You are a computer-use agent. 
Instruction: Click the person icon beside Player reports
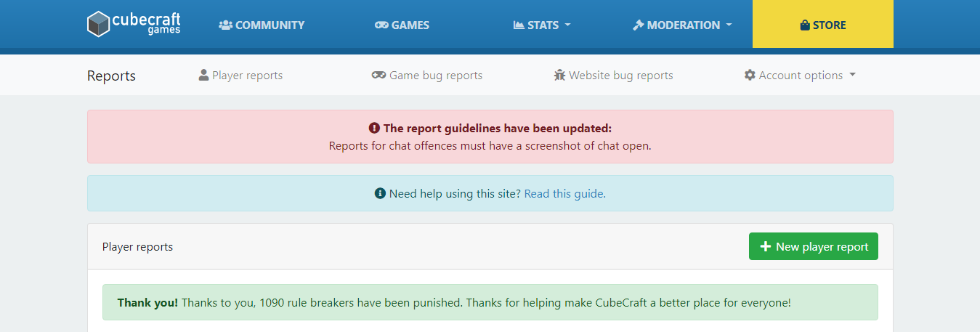(x=203, y=75)
